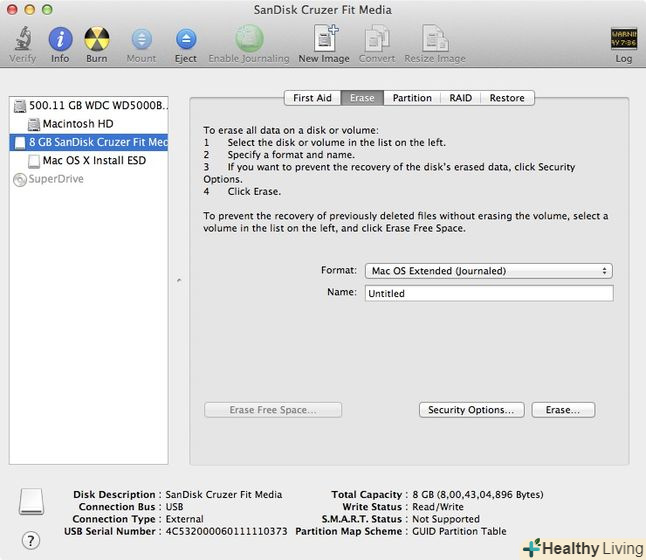Open the Info toolbar icon

coord(60,39)
